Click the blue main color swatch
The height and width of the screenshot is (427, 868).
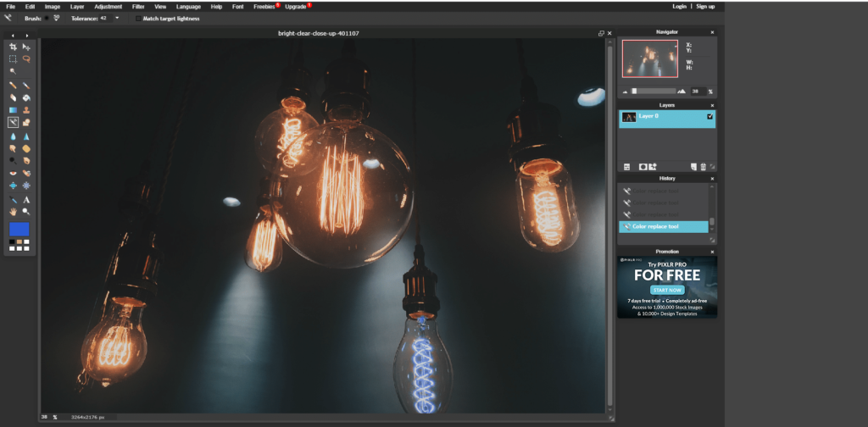[19, 229]
